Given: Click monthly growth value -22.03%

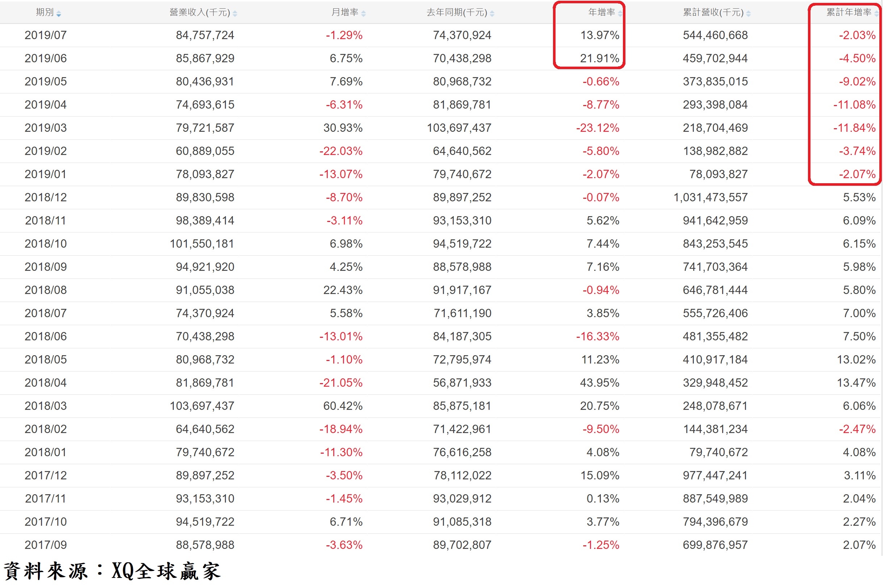Looking at the screenshot, I should [x=342, y=151].
